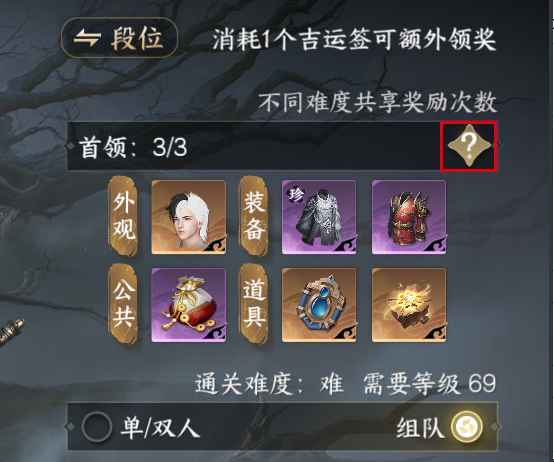554x462 pixels.
Task: Click the swap arrows icon beside 段位
Action: pyautogui.click(x=87, y=38)
